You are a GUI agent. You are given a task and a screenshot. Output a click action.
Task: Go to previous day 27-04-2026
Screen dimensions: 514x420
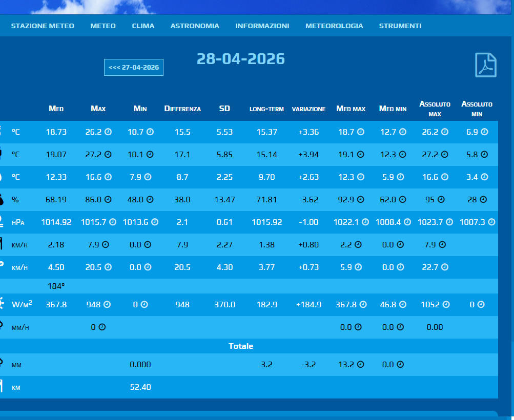tap(134, 67)
